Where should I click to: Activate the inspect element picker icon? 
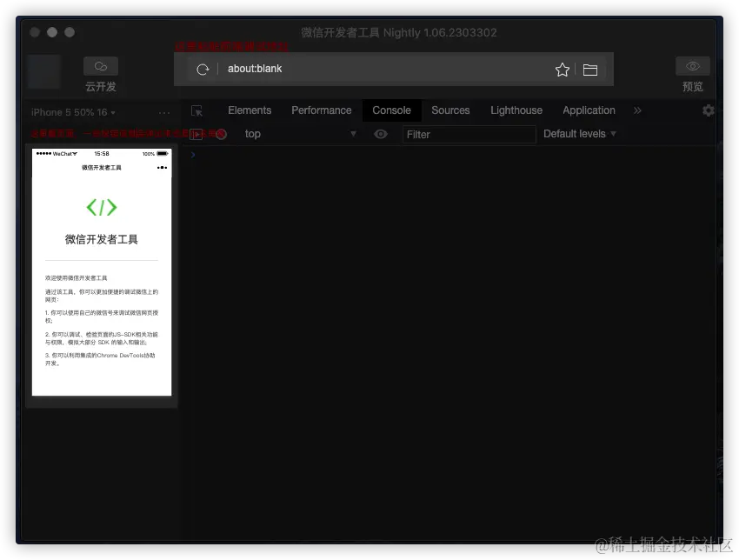pos(197,110)
